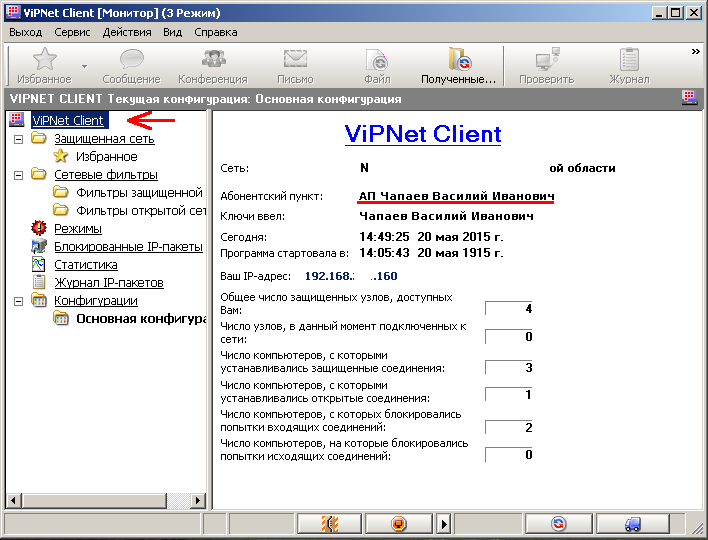Select Защищенная сеть in tree
This screenshot has height=540, width=708.
(x=104, y=139)
